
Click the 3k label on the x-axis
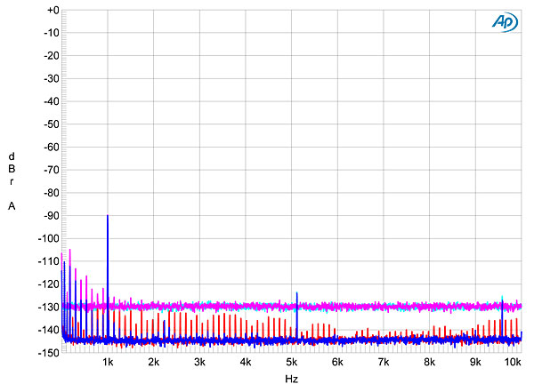coord(199,363)
